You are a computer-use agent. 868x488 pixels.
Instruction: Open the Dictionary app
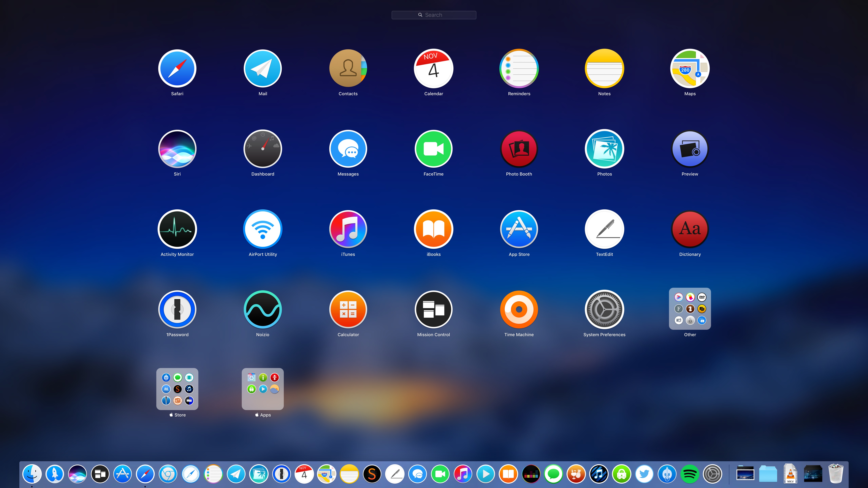(x=690, y=229)
